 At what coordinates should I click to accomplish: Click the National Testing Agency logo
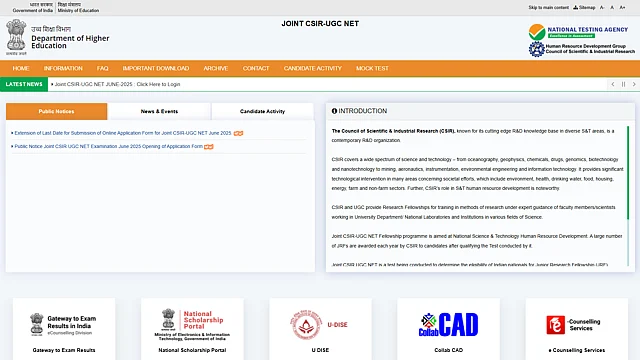578,32
